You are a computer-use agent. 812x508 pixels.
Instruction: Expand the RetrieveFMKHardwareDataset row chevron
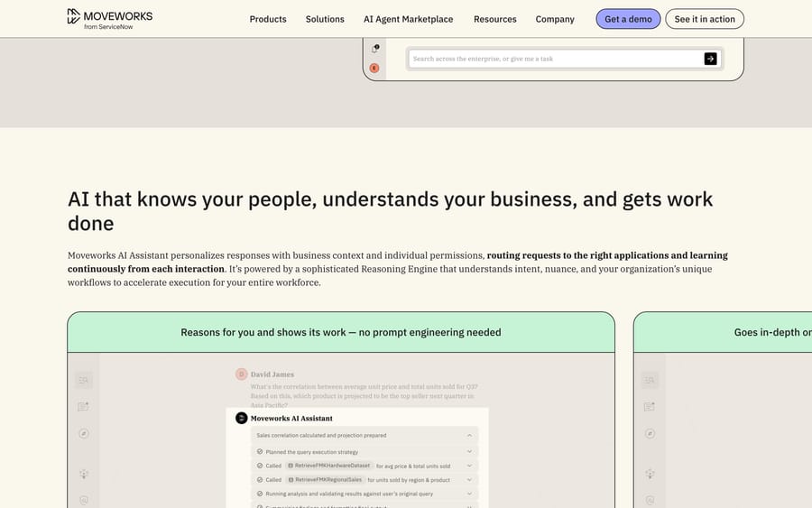(x=469, y=466)
